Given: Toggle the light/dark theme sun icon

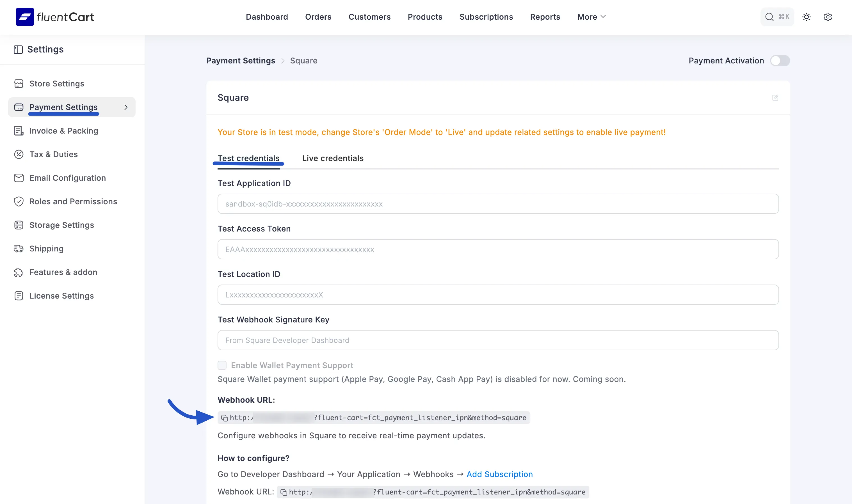Looking at the screenshot, I should 807,17.
